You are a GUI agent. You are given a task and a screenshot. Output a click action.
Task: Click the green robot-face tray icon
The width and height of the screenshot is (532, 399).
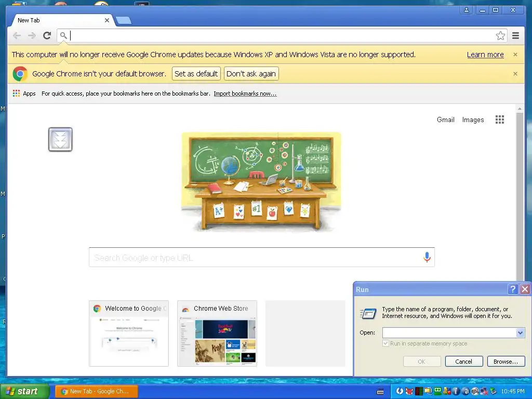click(x=437, y=391)
